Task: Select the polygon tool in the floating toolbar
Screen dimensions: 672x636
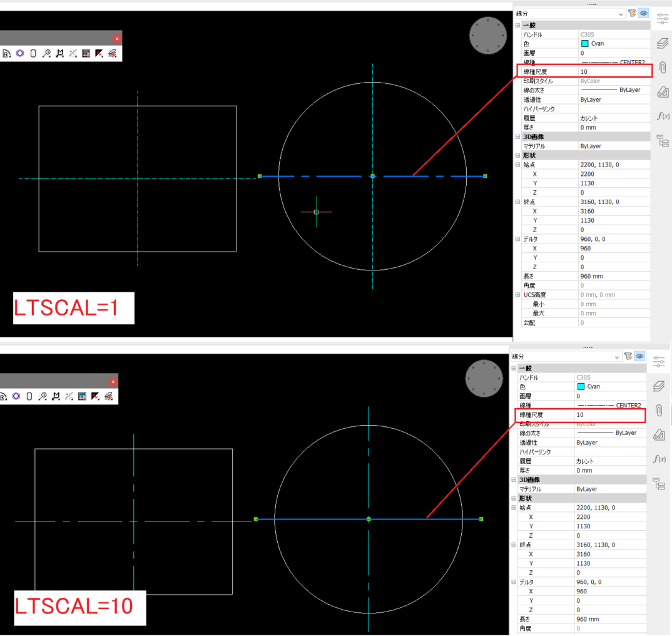Action: [x=19, y=53]
